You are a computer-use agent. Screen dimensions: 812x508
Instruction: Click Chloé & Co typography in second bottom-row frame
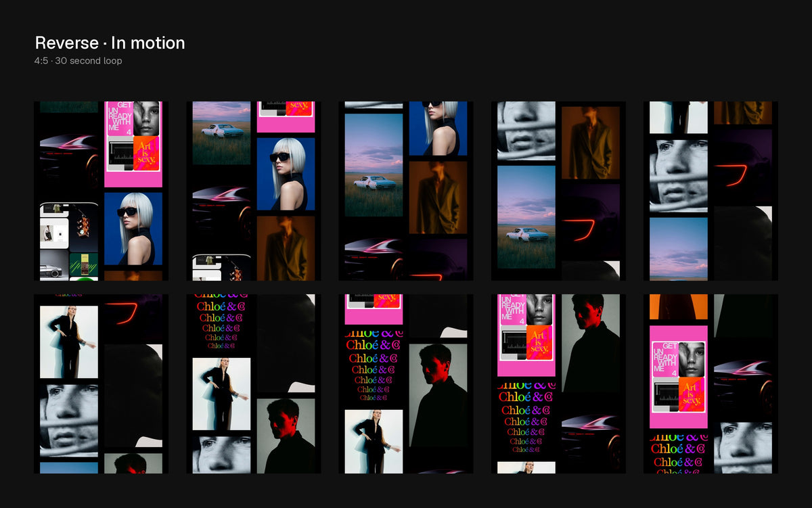[x=221, y=323]
